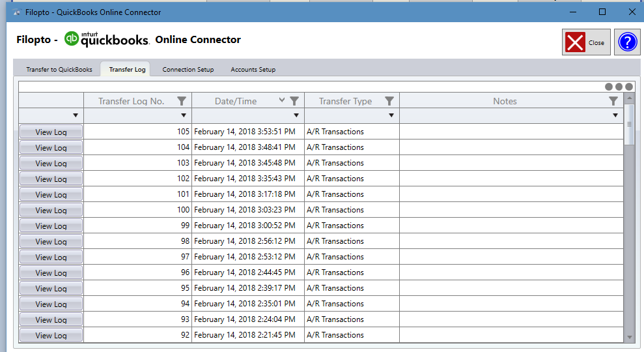View Log for transfer 98
Image resolution: width=644 pixels, height=352 pixels.
pos(51,241)
